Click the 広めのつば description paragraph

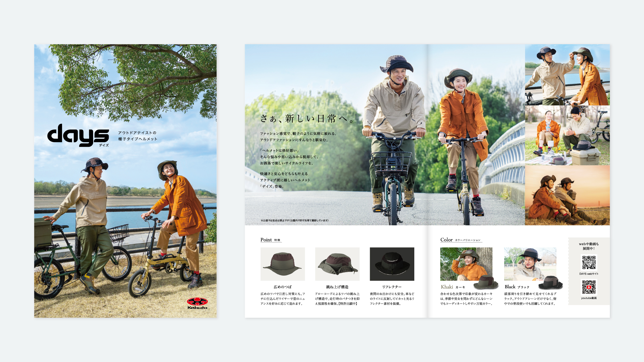pyautogui.click(x=283, y=299)
